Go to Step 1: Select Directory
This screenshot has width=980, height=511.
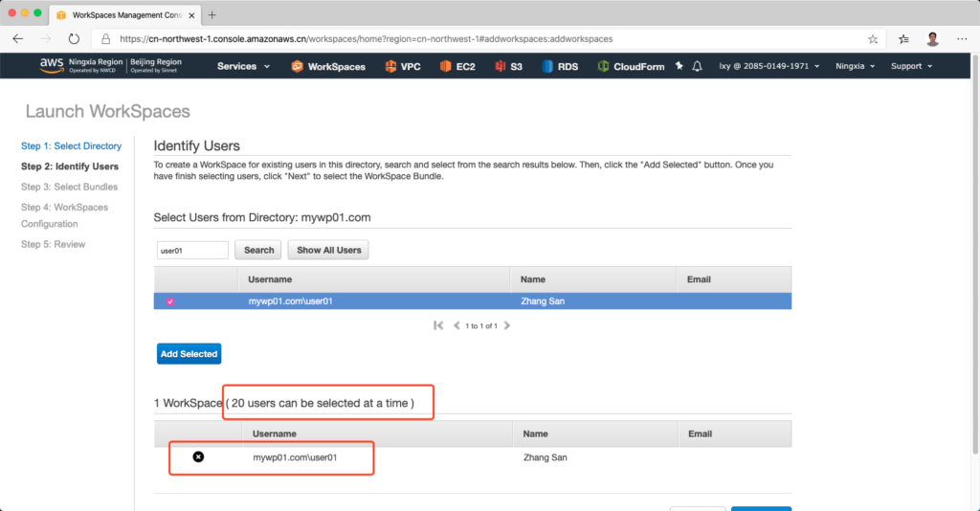[x=72, y=146]
